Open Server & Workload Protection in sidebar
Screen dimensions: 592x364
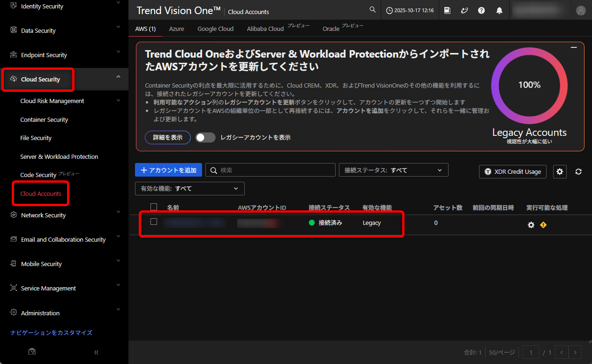59,156
